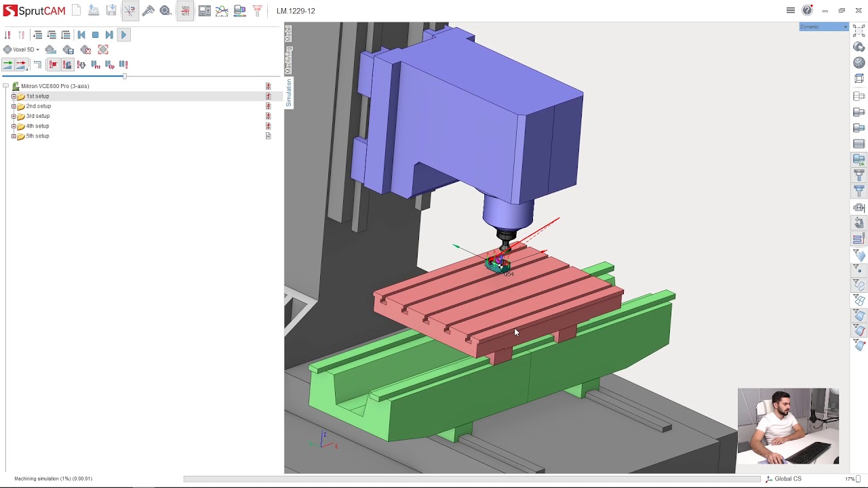This screenshot has height=488, width=868.
Task: Open the caliper measuring tool
Action: pyautogui.click(x=148, y=11)
